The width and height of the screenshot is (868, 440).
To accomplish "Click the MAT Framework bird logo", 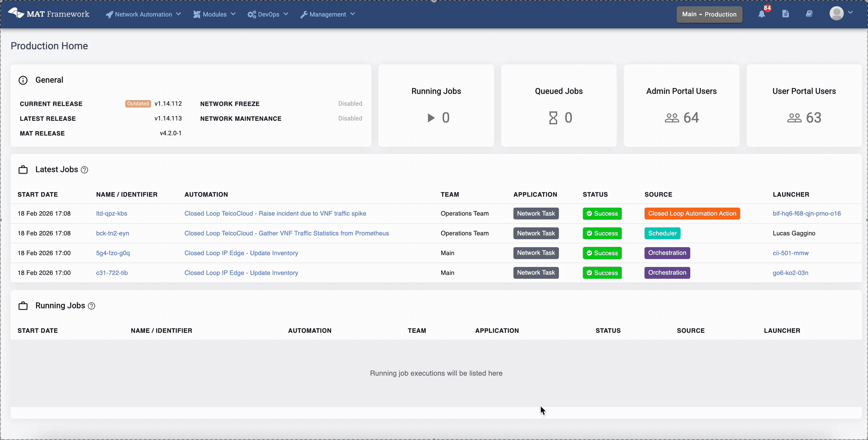I will click(16, 14).
